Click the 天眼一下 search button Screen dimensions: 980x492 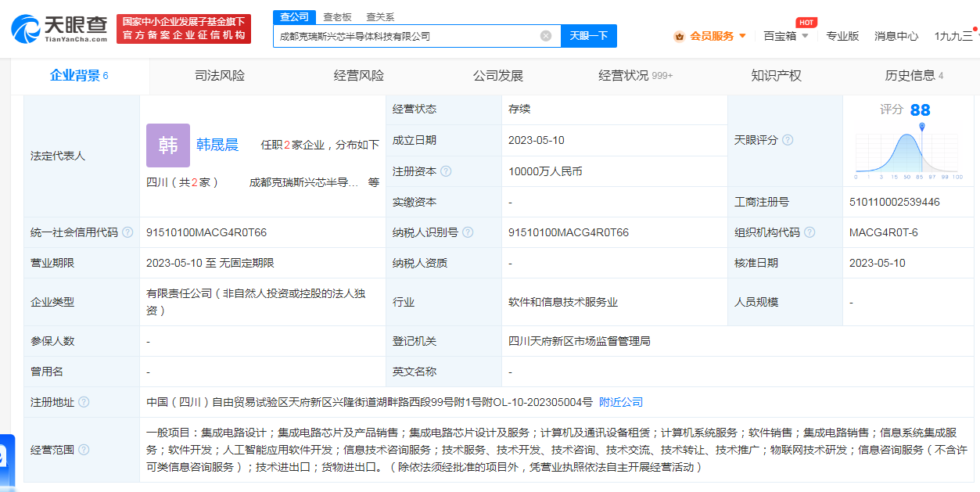click(589, 36)
